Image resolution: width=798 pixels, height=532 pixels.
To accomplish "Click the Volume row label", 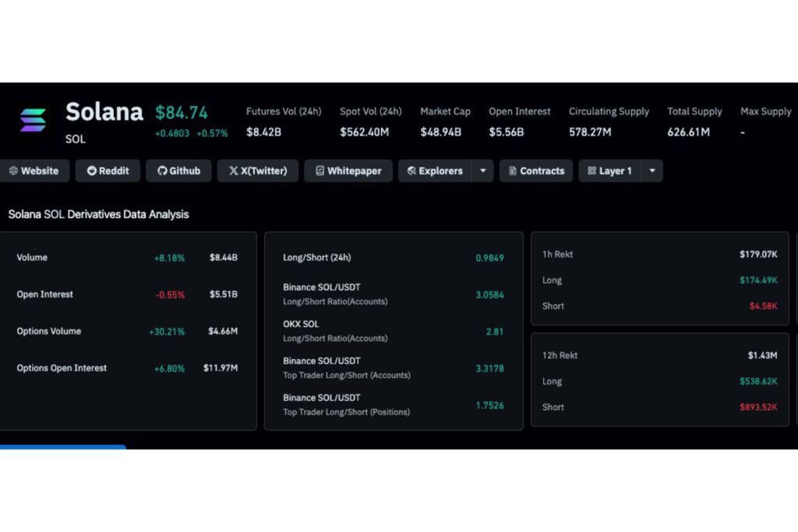I will click(x=32, y=257).
